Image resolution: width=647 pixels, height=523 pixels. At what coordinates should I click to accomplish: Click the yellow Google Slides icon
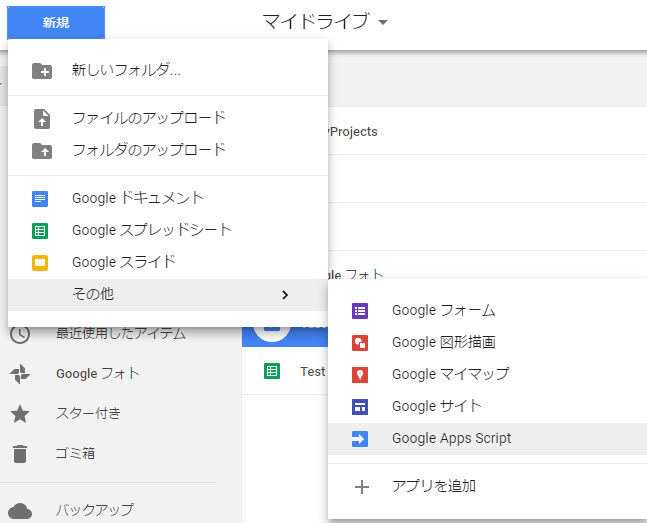(40, 263)
